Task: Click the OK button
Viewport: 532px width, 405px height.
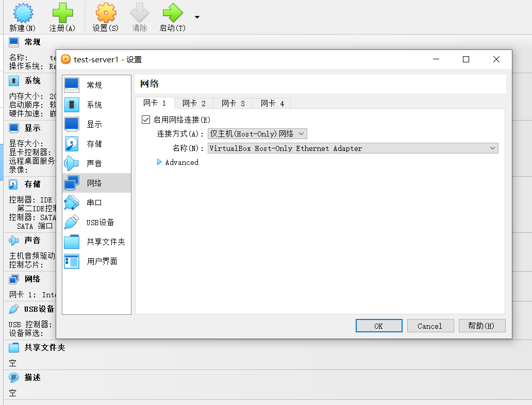Action: click(379, 326)
